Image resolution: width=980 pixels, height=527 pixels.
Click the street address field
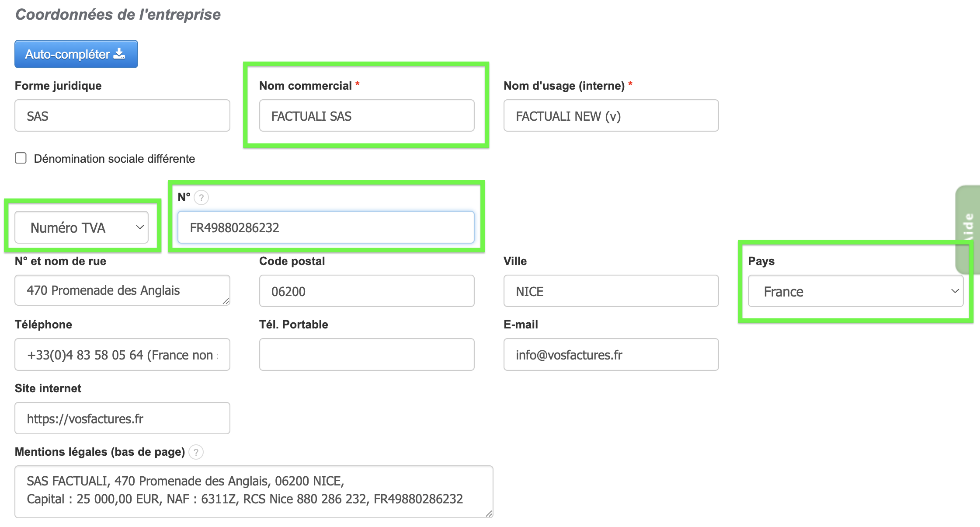122,290
